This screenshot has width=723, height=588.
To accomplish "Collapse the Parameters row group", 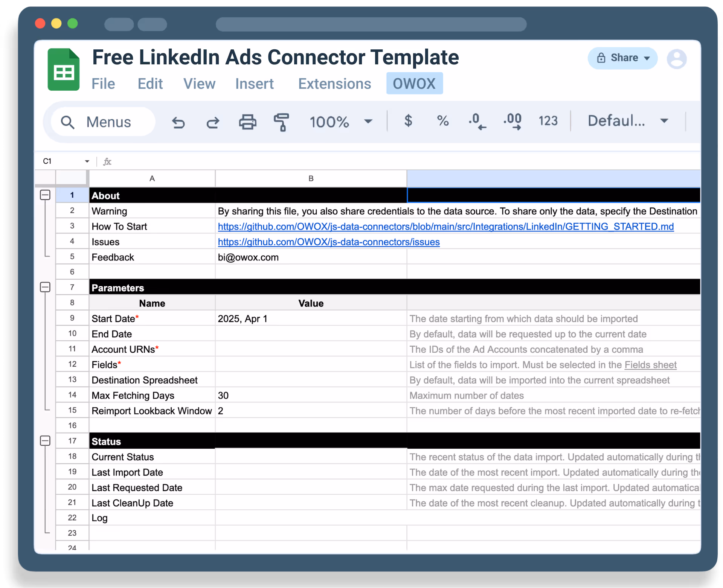I will point(45,288).
